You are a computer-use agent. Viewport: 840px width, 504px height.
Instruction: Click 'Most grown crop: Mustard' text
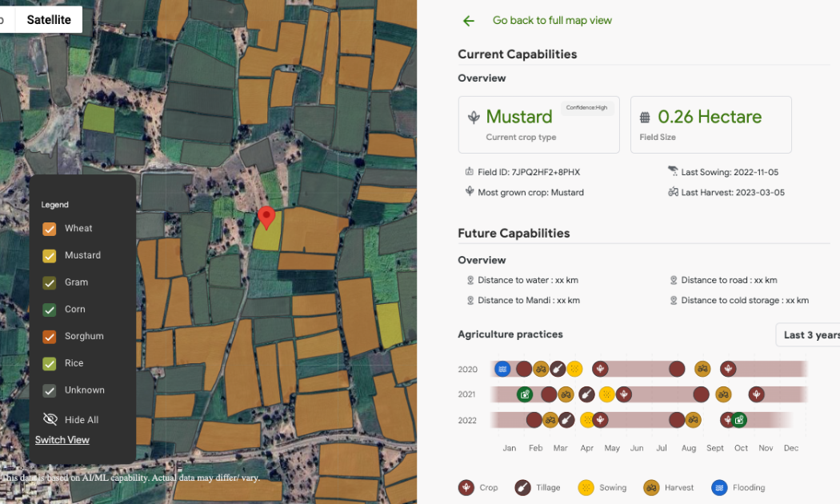pos(530,192)
